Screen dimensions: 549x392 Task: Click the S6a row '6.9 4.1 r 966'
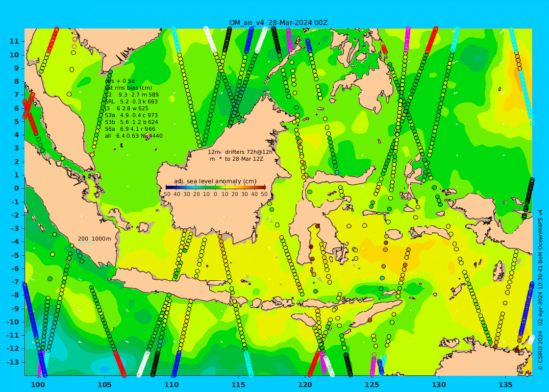(x=131, y=129)
